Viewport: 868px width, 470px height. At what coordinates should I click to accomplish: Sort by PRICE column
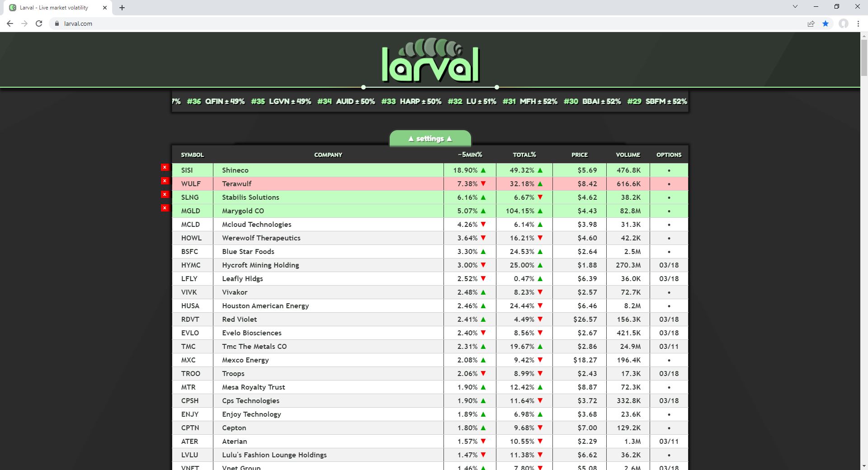(580, 155)
